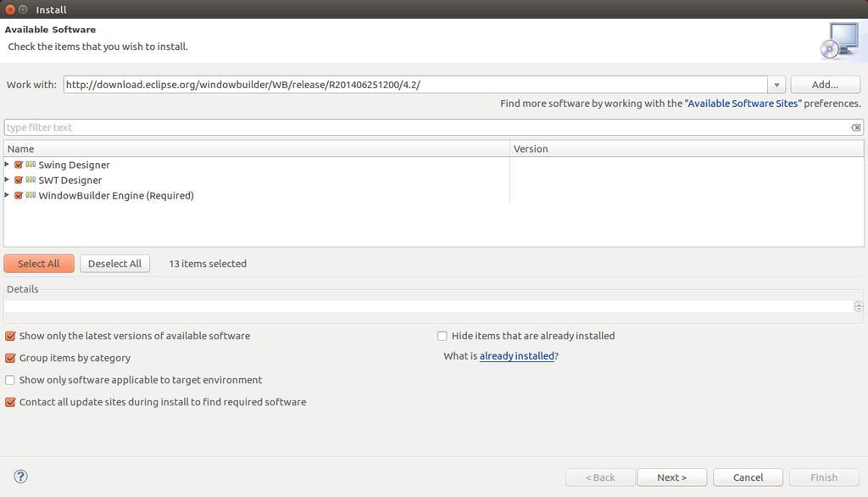Click the Cancel button
868x497 pixels.
click(x=748, y=477)
